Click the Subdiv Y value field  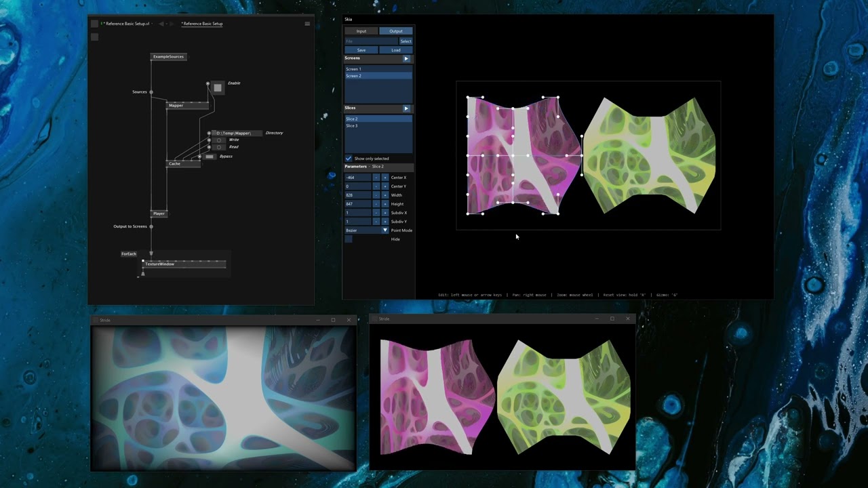point(358,222)
